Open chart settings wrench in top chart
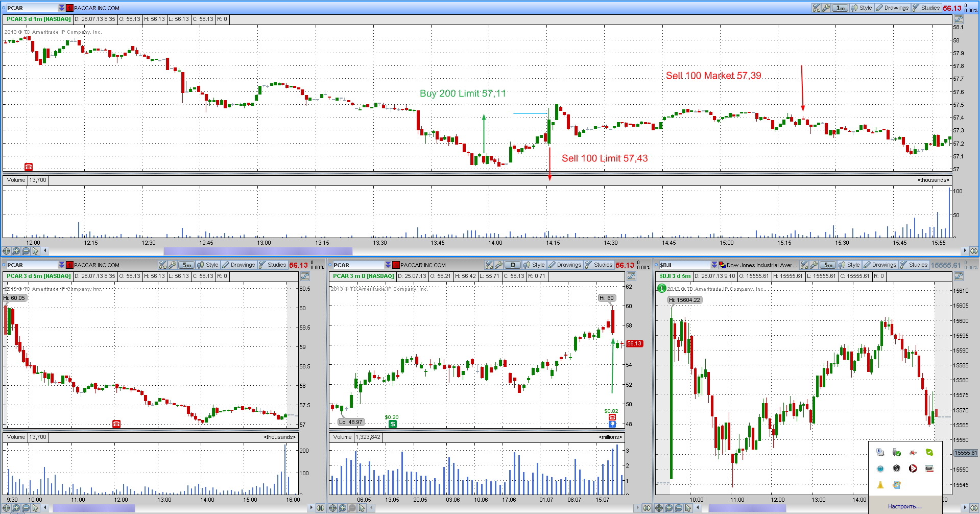The height and width of the screenshot is (514, 980). (826, 8)
